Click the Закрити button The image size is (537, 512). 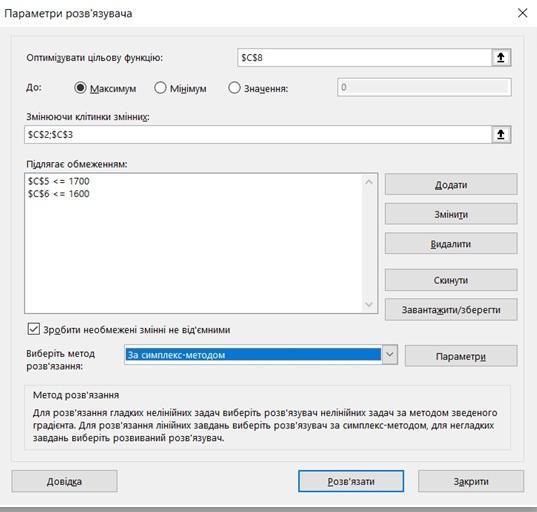pos(471,481)
